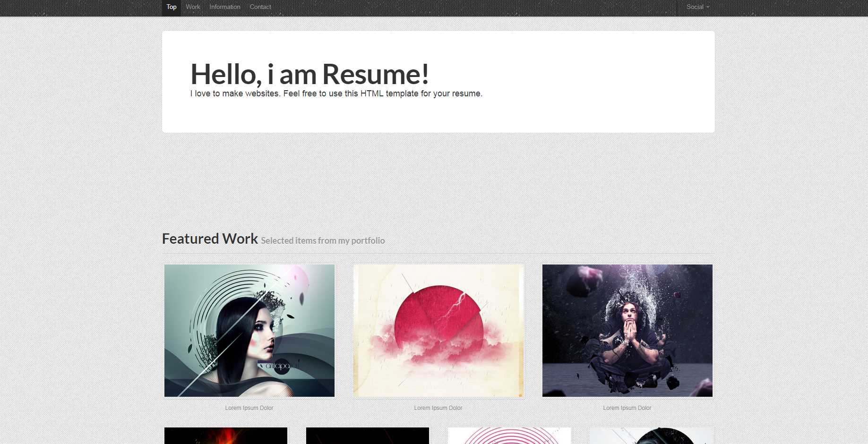Viewport: 868px width, 444px height.
Task: Select the fiery orange thumbnail in bottom row
Action: point(226,436)
